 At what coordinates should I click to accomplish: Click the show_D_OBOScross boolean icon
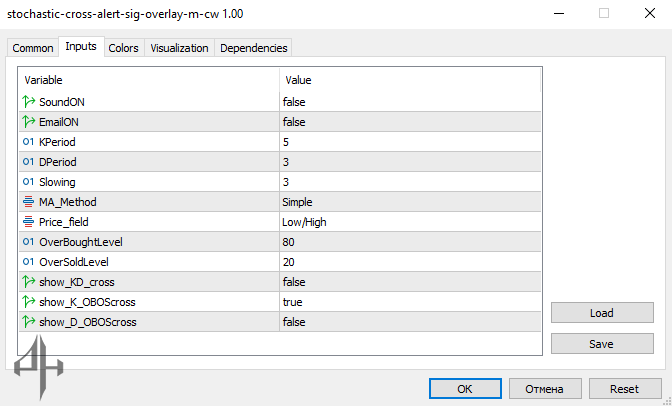(x=28, y=322)
